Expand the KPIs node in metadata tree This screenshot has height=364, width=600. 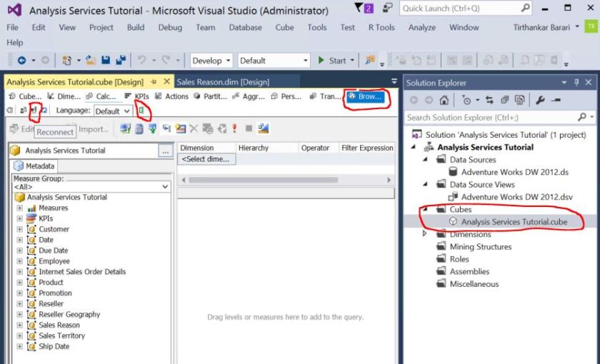tap(19, 218)
